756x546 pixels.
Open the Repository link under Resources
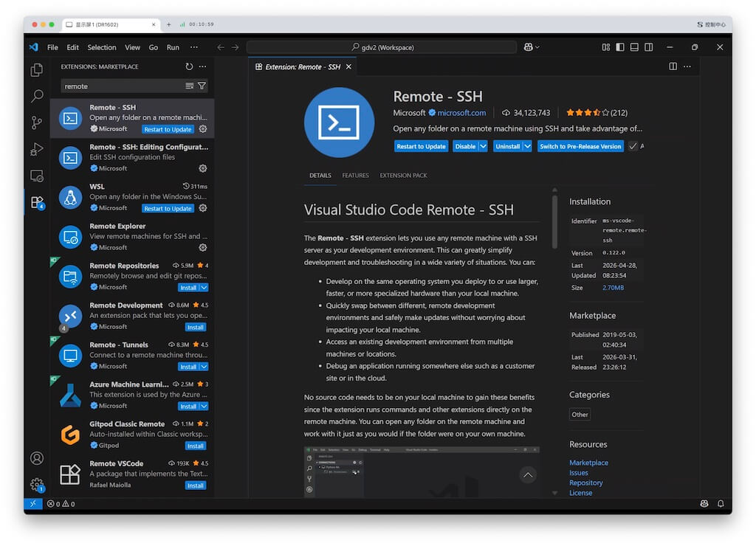pyautogui.click(x=585, y=483)
